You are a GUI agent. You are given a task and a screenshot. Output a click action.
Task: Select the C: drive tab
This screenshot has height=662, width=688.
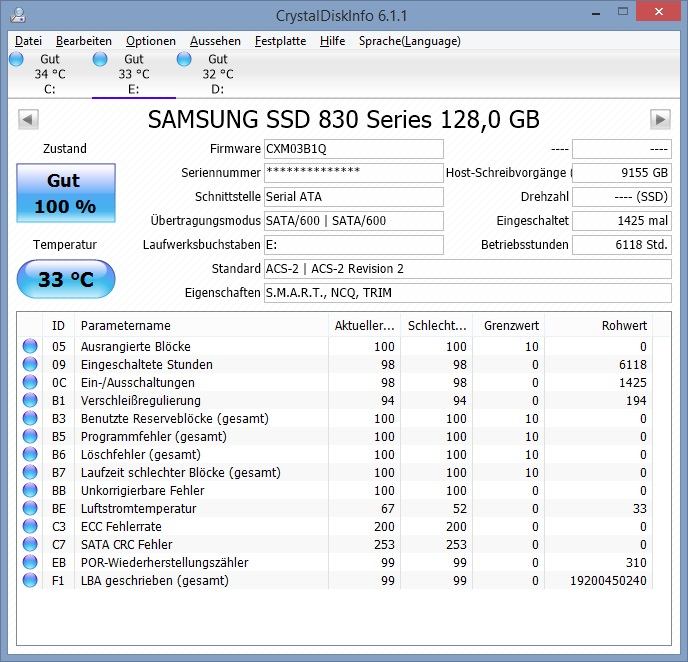point(50,74)
